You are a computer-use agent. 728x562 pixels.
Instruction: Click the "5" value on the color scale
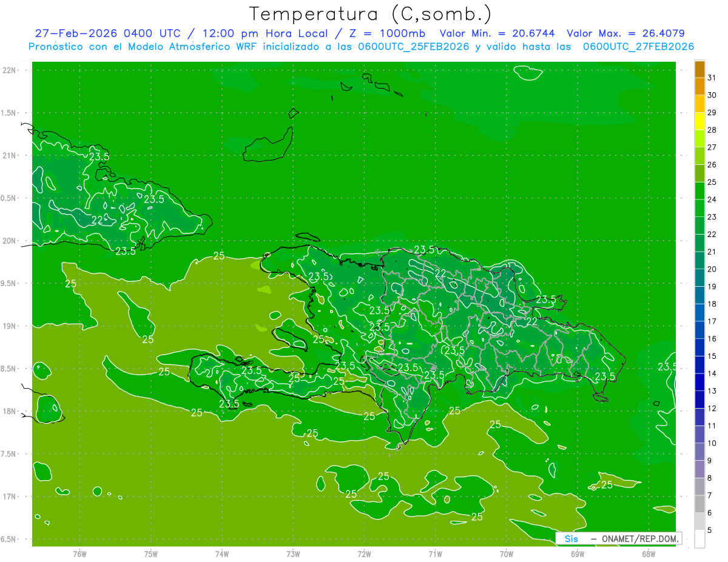(710, 530)
